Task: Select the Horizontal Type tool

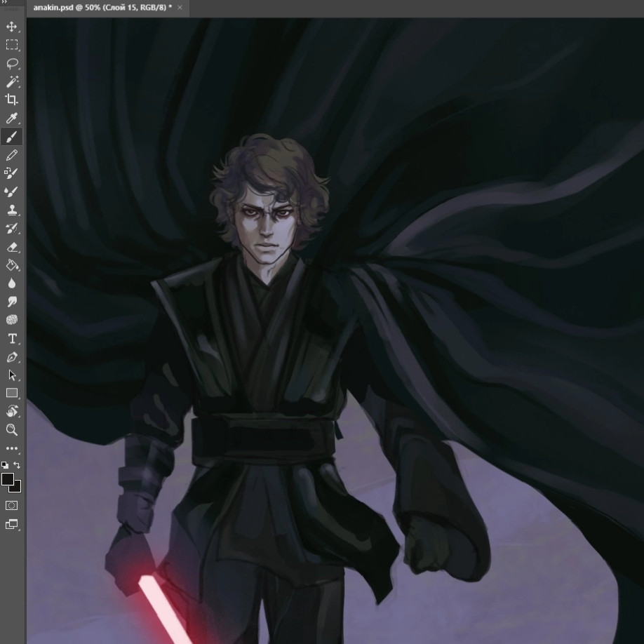Action: (x=11, y=339)
